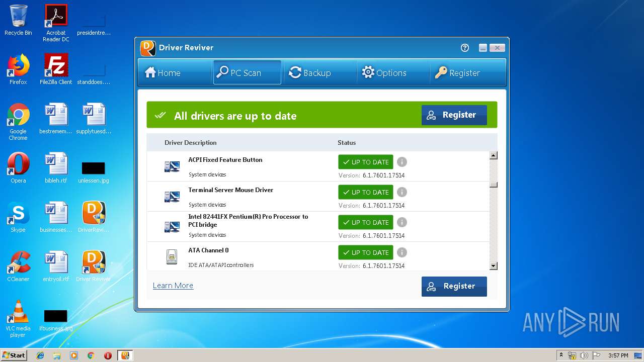Show hidden tray icons arrow
Screen dimensions: 644x362
tap(560, 355)
